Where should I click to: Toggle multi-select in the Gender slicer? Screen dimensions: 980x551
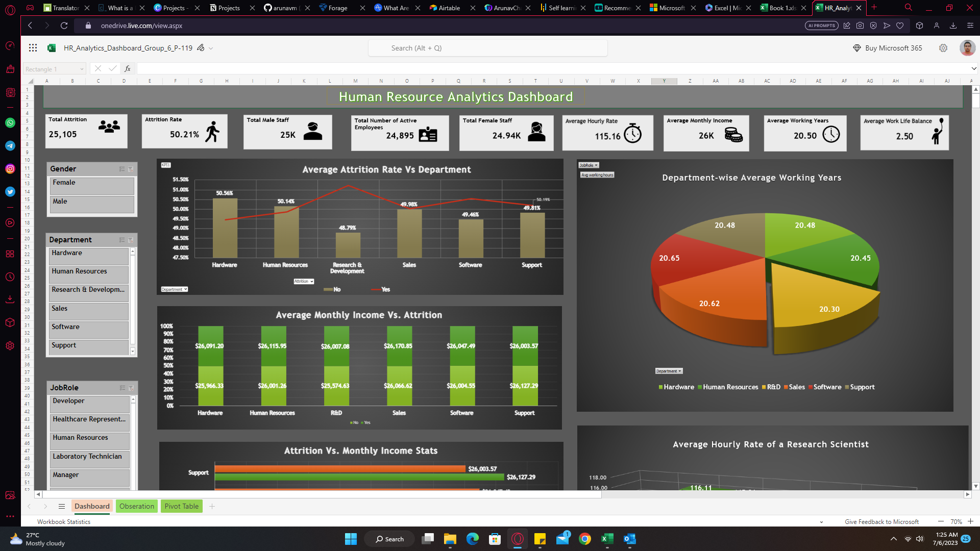pos(122,169)
